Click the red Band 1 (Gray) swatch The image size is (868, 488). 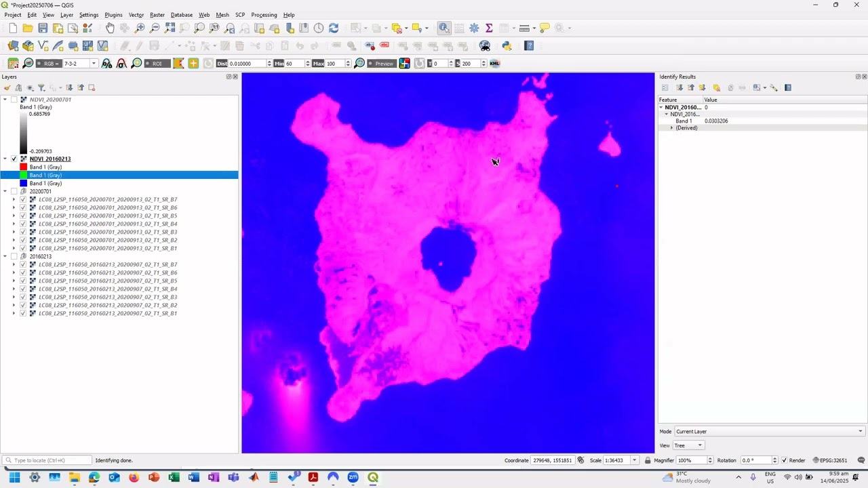(24, 167)
